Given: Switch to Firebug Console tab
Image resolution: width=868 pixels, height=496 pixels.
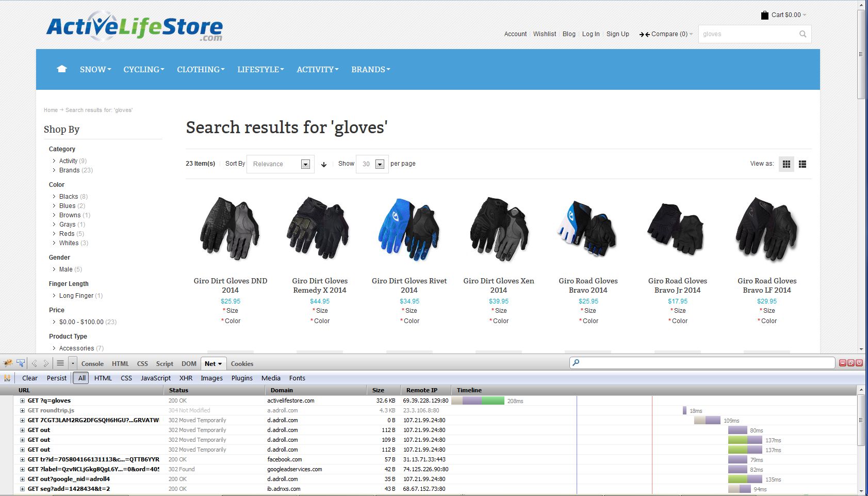Looking at the screenshot, I should (92, 363).
